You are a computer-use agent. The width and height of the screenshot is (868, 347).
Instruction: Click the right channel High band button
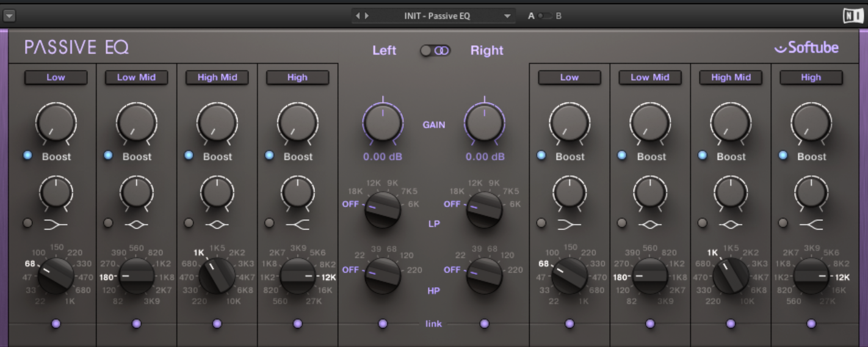tap(811, 77)
